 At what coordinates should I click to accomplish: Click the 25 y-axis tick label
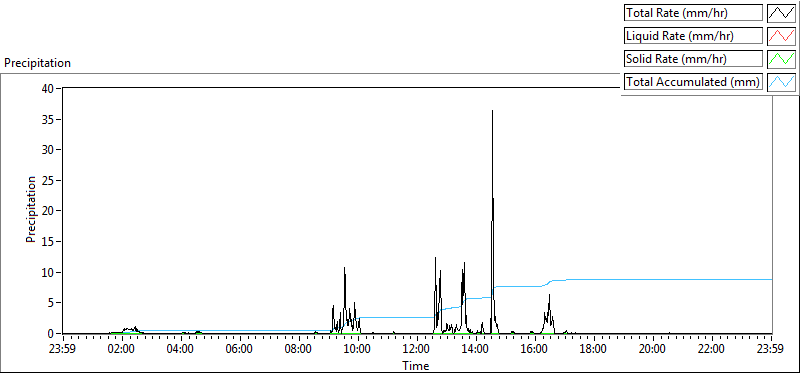(x=49, y=181)
